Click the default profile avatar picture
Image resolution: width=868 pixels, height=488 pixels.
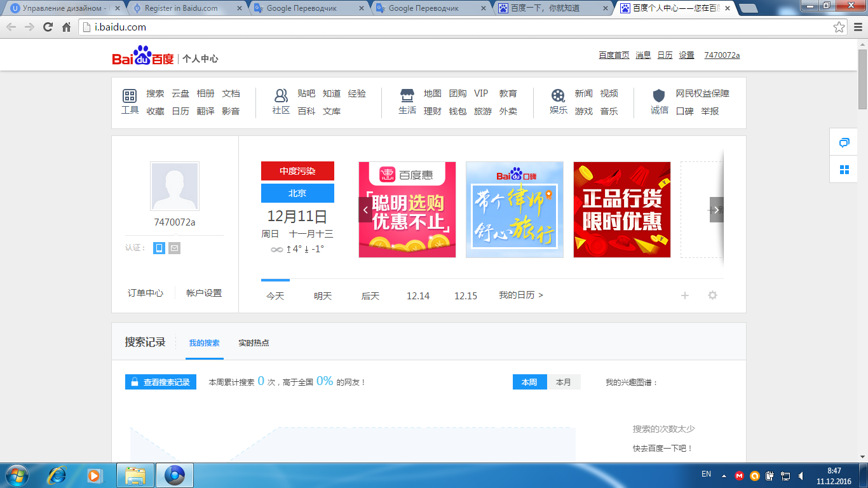point(175,186)
